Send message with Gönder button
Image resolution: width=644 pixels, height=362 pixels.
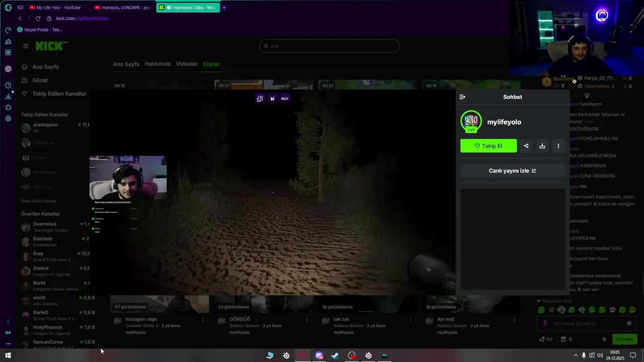tap(624, 339)
